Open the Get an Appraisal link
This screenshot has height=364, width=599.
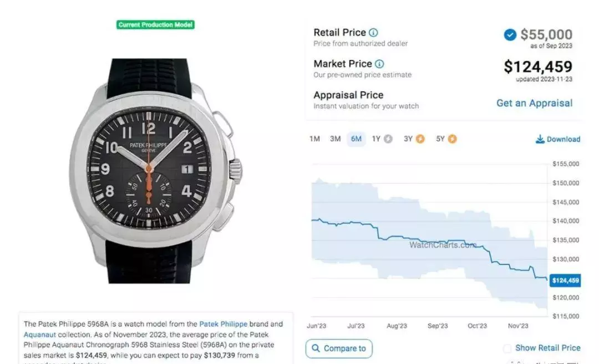coord(535,103)
